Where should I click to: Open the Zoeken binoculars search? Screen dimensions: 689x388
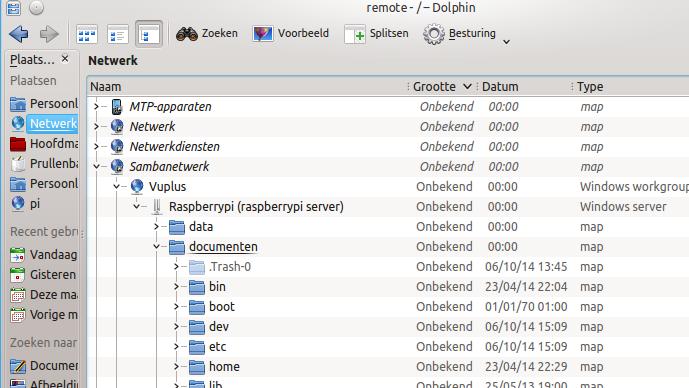pyautogui.click(x=207, y=33)
